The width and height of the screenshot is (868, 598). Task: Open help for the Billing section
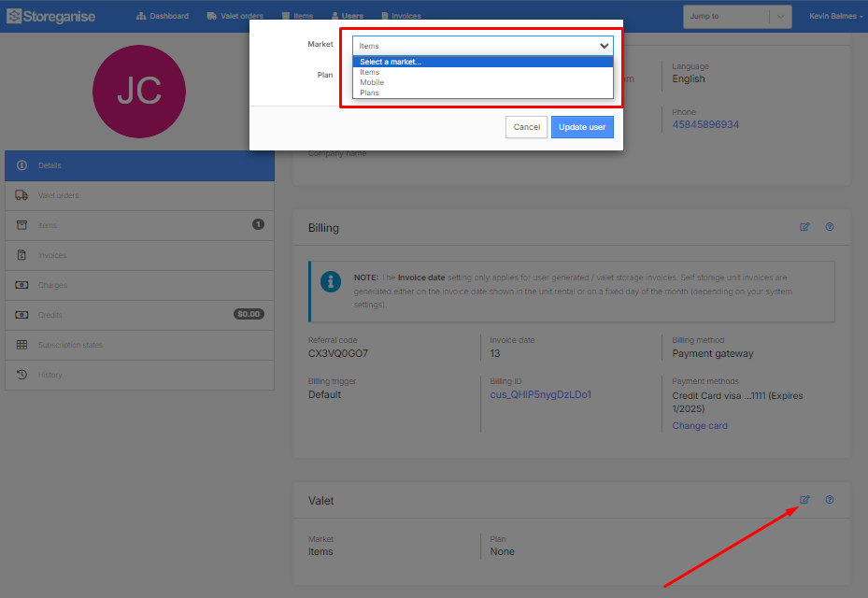coord(830,226)
